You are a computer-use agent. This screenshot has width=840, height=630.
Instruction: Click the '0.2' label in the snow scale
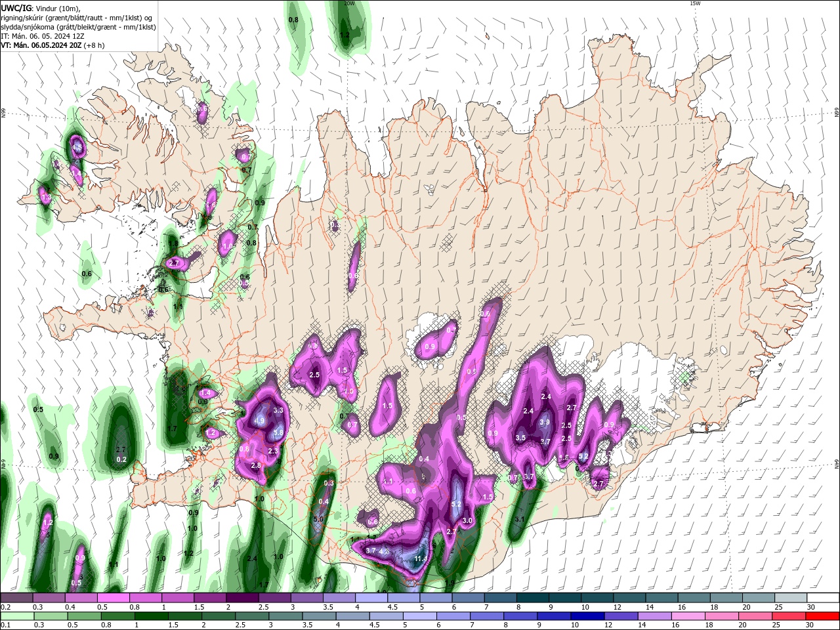5,607
